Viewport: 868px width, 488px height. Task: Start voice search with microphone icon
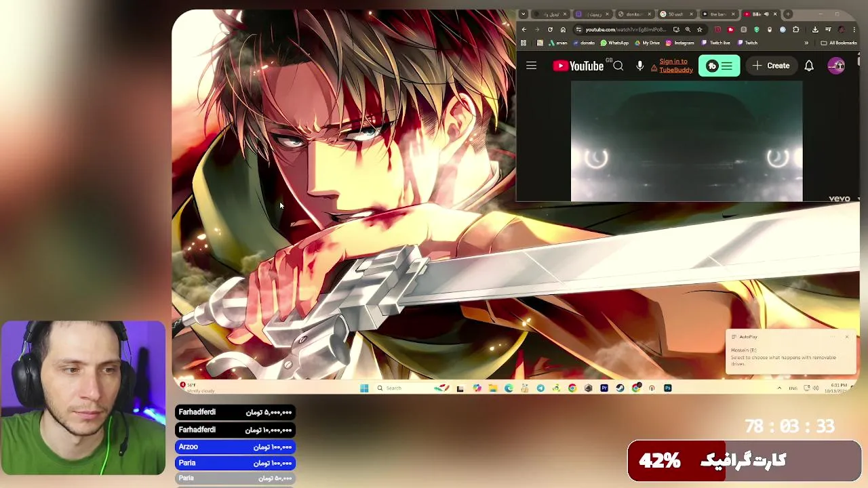coord(639,66)
